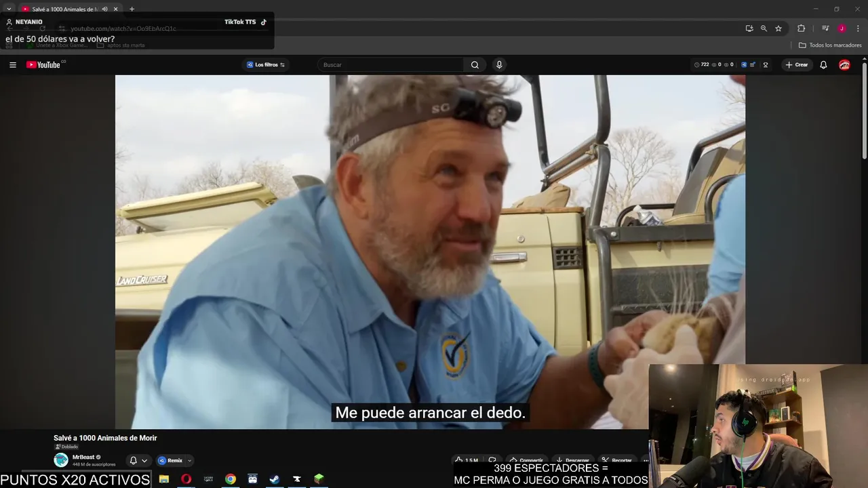Open Chrome extensions puzzle icon

tap(801, 28)
